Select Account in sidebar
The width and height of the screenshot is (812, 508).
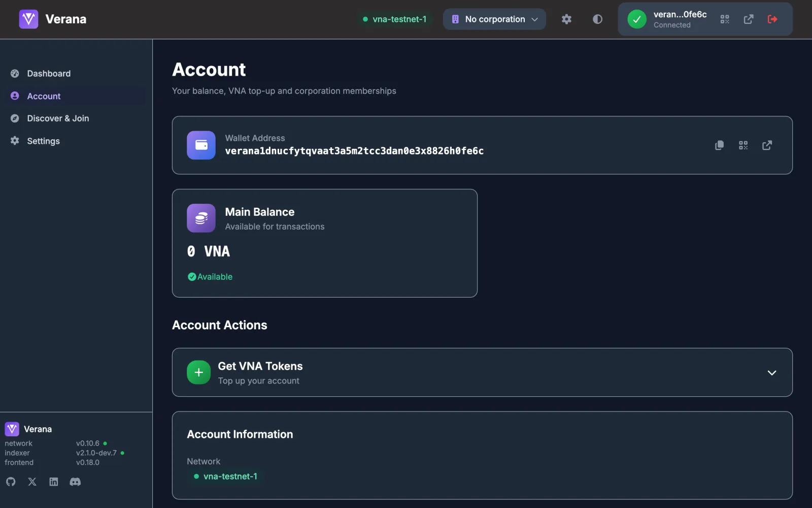coord(44,96)
